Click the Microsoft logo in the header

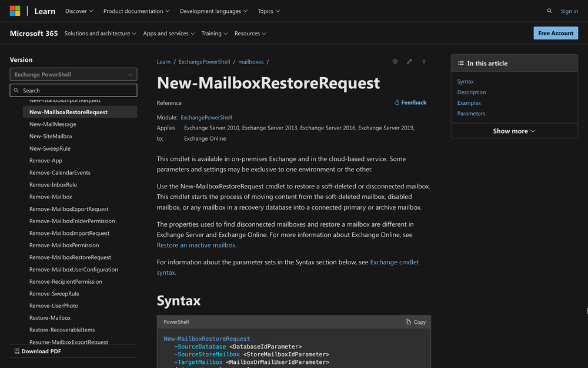pyautogui.click(x=15, y=11)
